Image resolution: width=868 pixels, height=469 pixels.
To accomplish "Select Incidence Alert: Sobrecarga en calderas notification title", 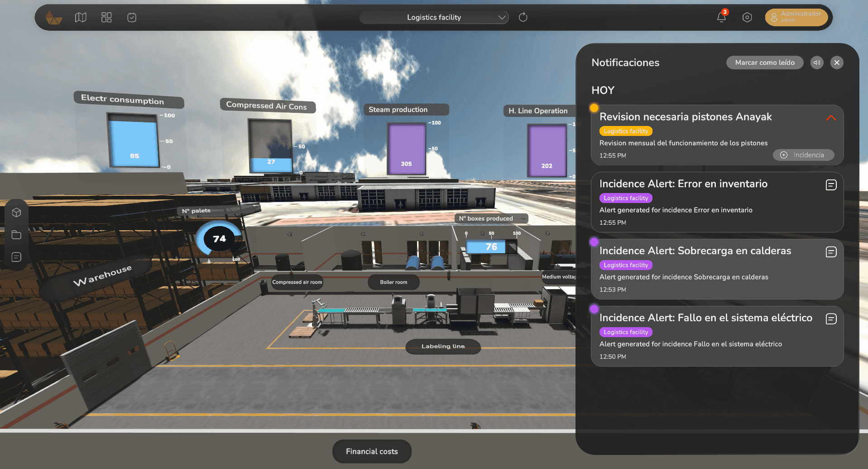I will [x=695, y=251].
